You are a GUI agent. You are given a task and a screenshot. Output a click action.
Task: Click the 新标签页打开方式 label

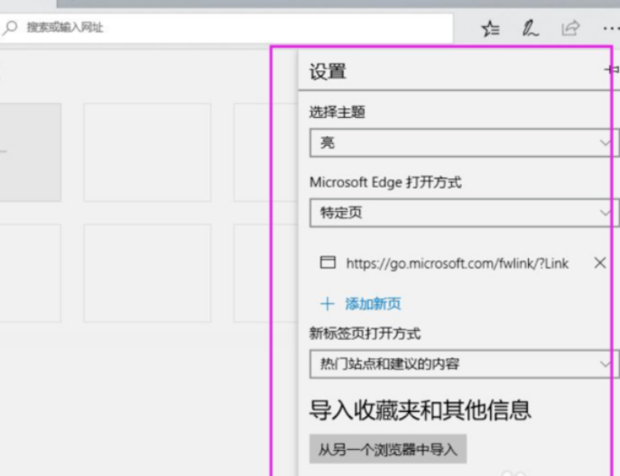[365, 334]
